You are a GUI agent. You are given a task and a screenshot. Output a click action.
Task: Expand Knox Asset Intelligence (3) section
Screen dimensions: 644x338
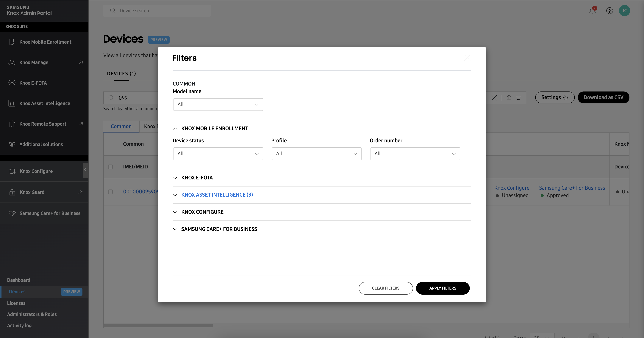point(217,195)
